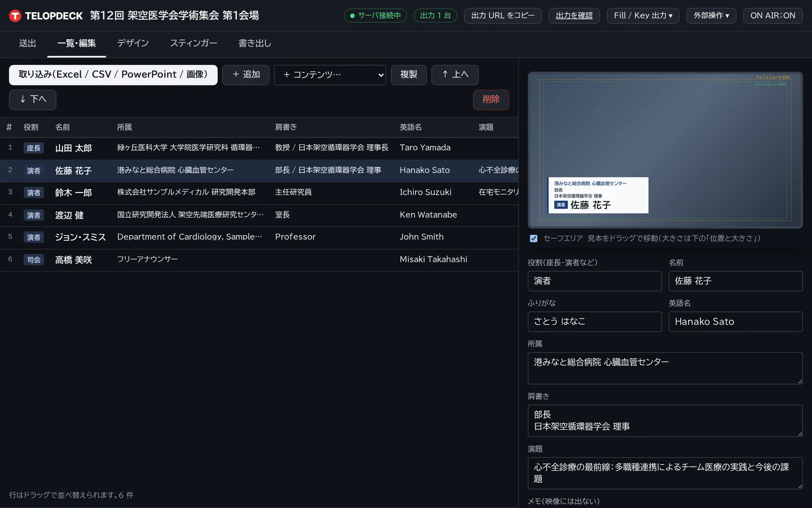Go to the スティンガー tab
This screenshot has height=508, width=812.
pos(194,44)
